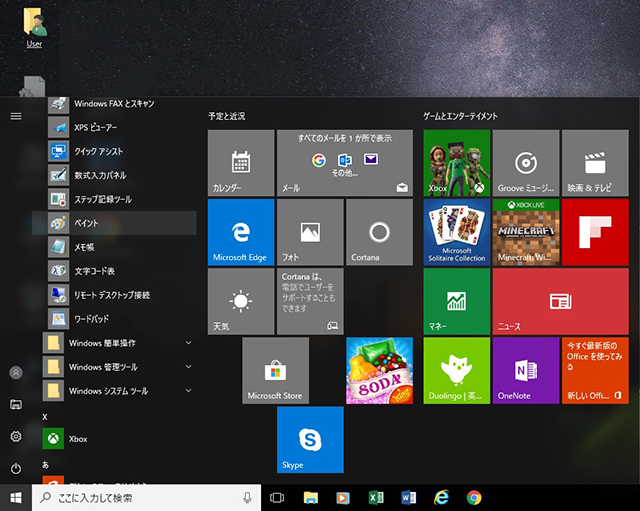Click the Windows Start button

[x=16, y=497]
